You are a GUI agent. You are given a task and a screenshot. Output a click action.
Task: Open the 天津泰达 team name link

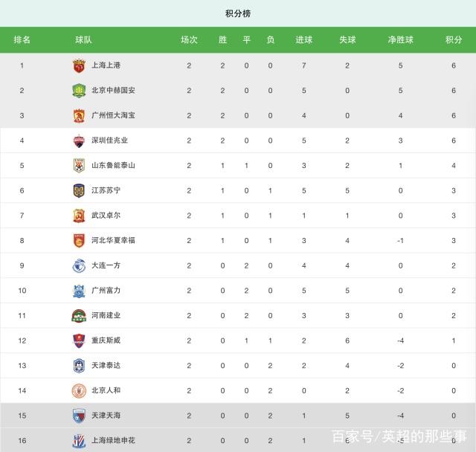106,365
